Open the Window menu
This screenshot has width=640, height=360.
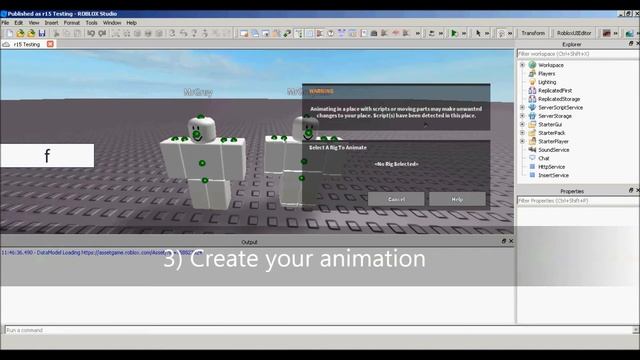(x=112, y=23)
